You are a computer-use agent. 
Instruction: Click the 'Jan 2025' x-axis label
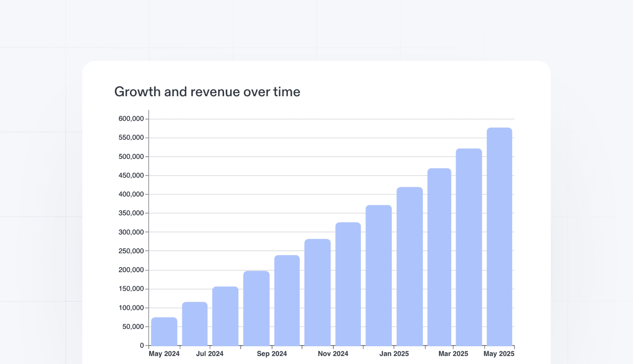pyautogui.click(x=394, y=354)
